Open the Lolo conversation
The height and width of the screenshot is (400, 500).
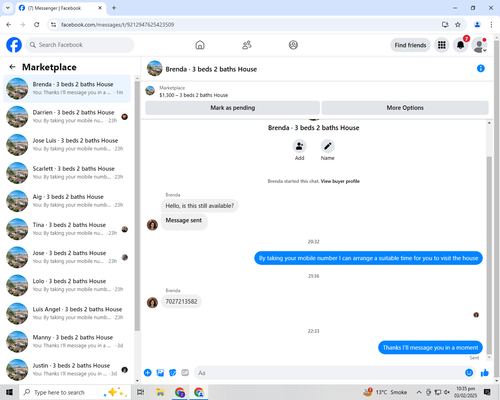point(67,285)
